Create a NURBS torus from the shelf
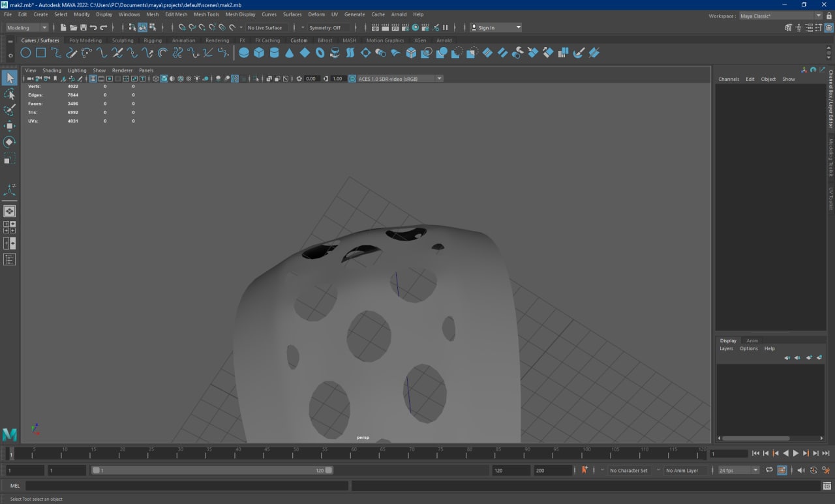The image size is (835, 504). 320,53
